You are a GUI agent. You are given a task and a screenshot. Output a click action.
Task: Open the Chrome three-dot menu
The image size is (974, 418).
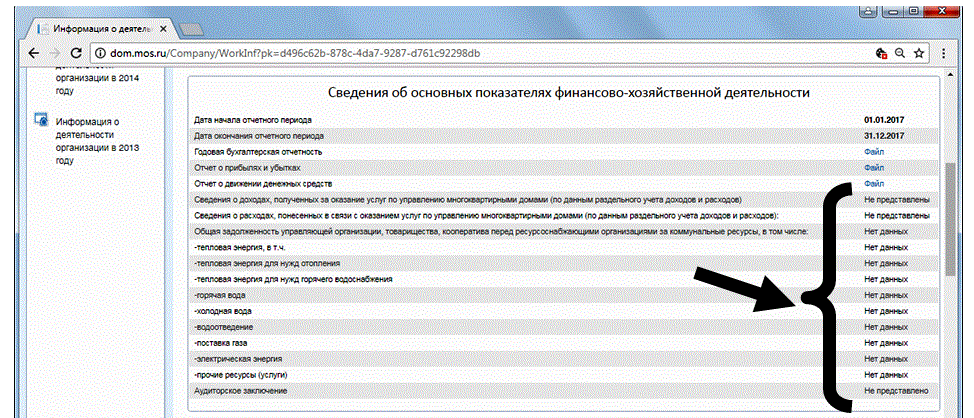tap(945, 53)
